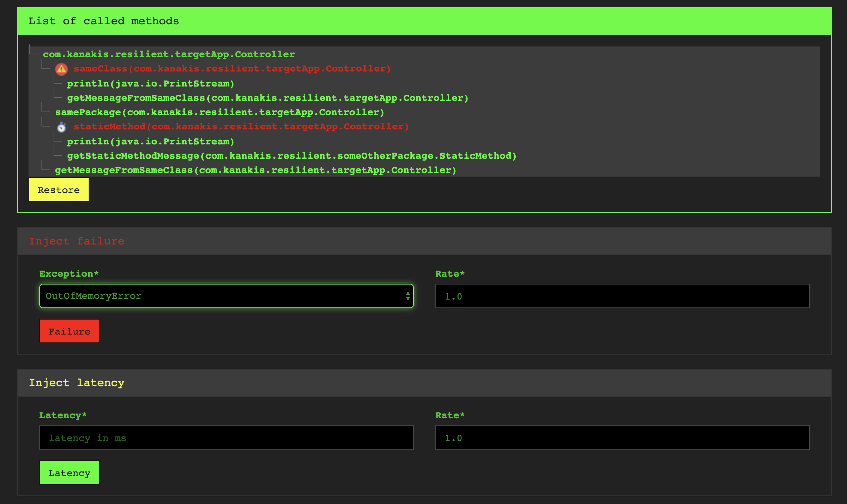Click the 'Inject latency' panel heading

(x=77, y=383)
